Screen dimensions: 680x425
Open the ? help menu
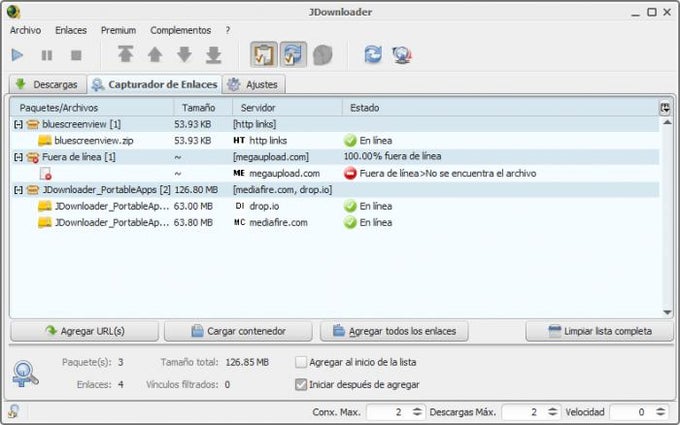tap(228, 30)
